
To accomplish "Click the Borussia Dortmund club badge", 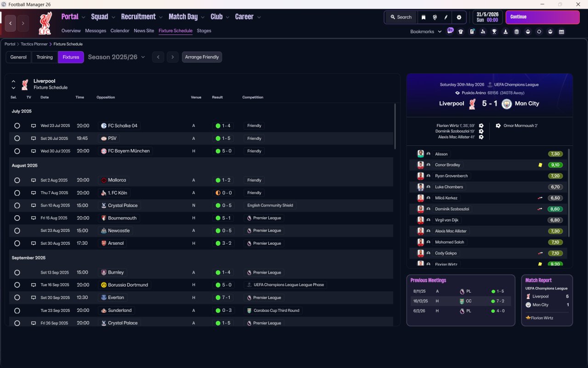I will pos(104,285).
